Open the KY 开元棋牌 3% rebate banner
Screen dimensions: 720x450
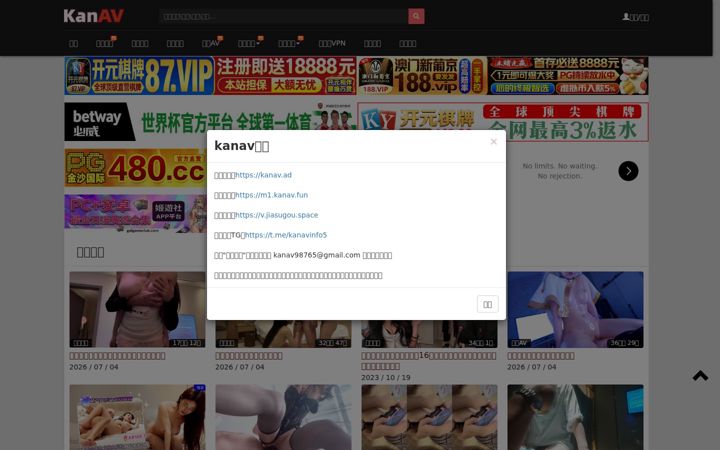(x=503, y=122)
